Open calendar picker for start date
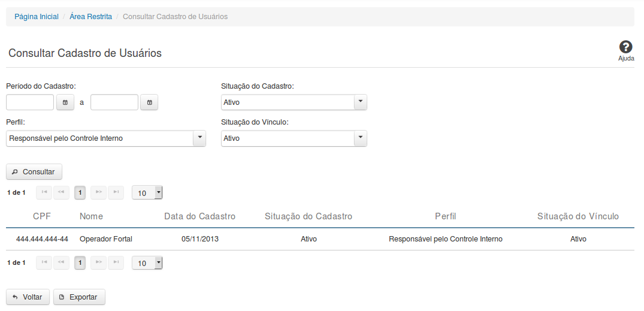The height and width of the screenshot is (311, 644). pos(65,102)
